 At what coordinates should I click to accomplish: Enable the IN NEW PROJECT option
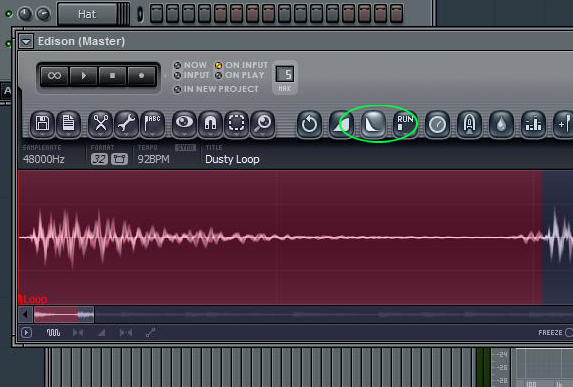point(216,89)
